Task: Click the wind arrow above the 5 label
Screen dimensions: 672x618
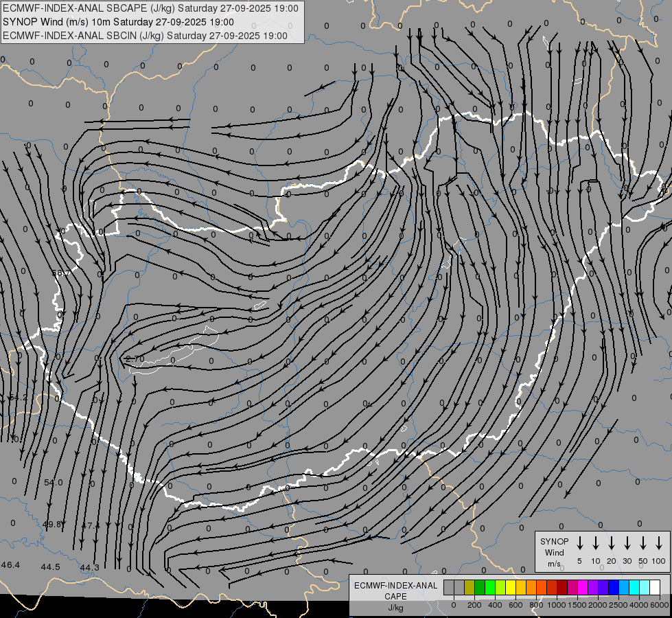Action: tap(579, 543)
